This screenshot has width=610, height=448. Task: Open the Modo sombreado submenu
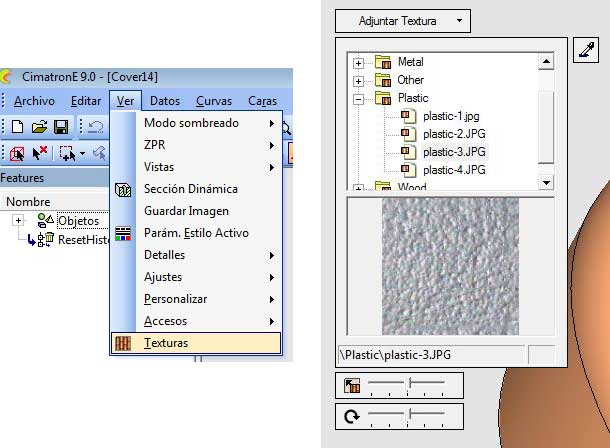click(191, 123)
